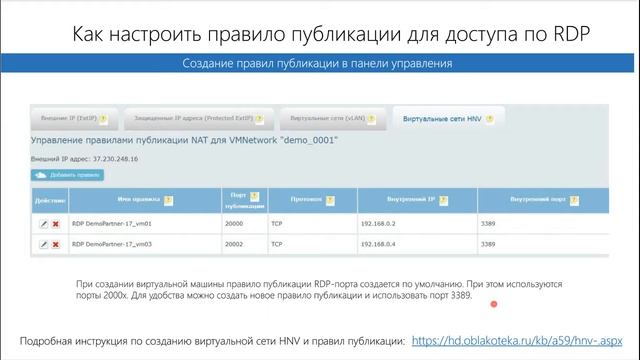The image size is (640, 360).
Task: Click publication port 20000 cell
Action: [x=245, y=224]
